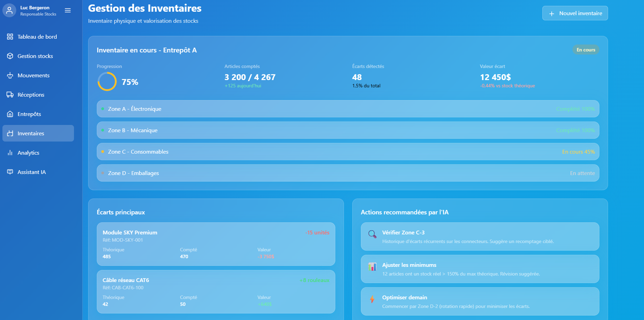The image size is (644, 320).
Task: Open the Module SKY Premium discrepancy card
Action: pyautogui.click(x=216, y=244)
